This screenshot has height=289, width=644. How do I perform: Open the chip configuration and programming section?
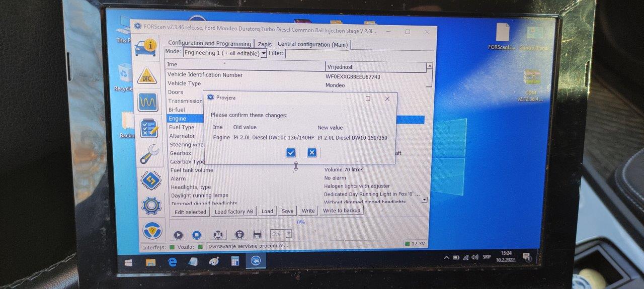click(x=150, y=180)
